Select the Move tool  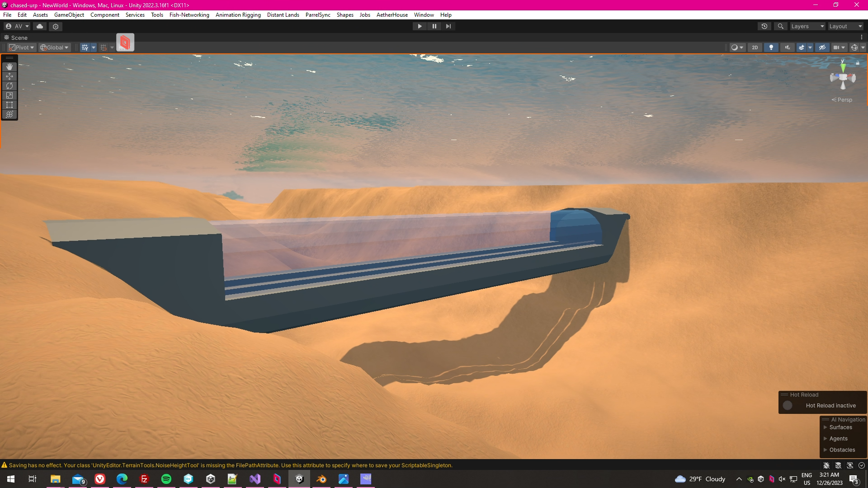[x=9, y=76]
